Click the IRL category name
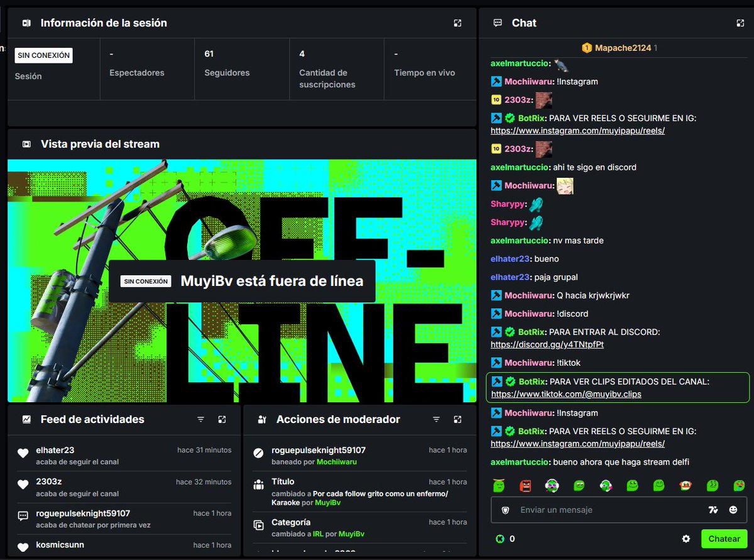Viewport: 754px width, 560px height. (318, 534)
